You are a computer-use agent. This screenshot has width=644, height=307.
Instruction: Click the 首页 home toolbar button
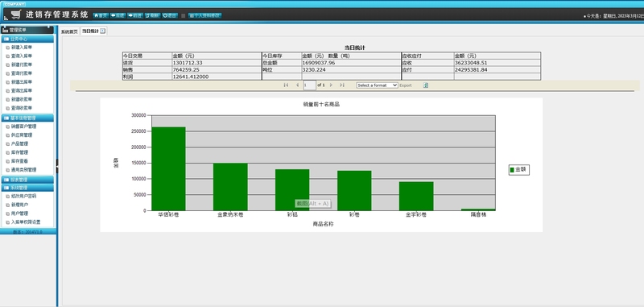101,15
